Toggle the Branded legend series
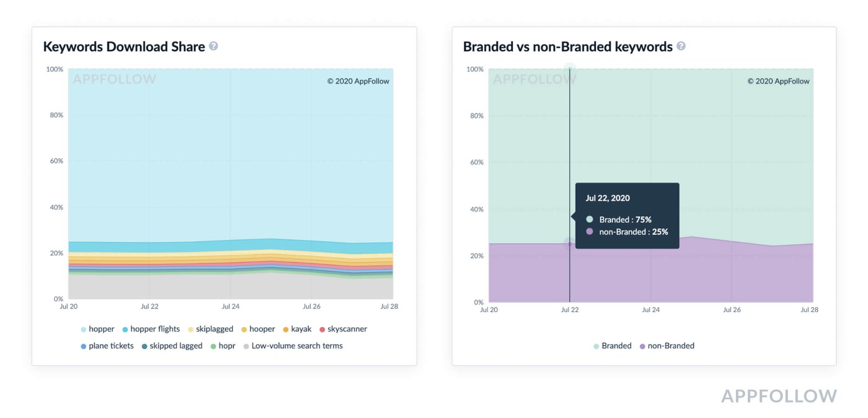This screenshot has height=418, width=868. click(613, 346)
